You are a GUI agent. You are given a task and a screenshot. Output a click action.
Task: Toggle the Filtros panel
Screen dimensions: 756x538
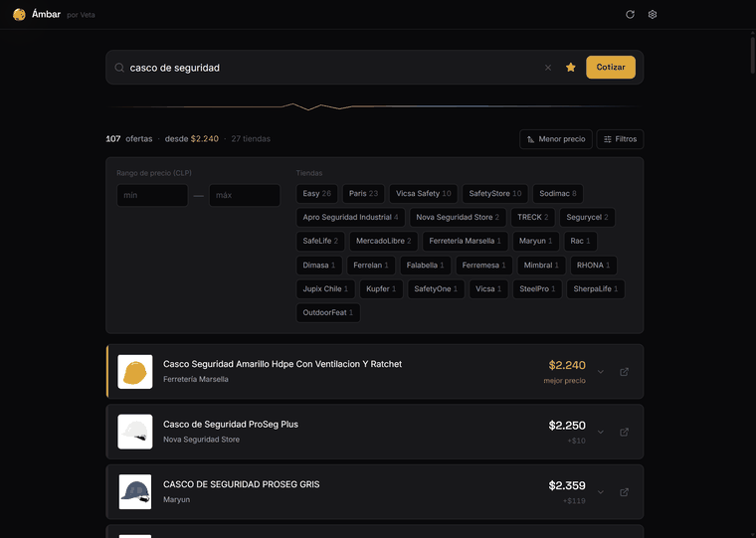620,139
